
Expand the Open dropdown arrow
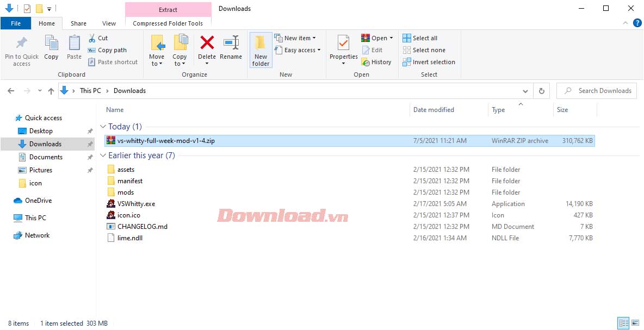[392, 38]
